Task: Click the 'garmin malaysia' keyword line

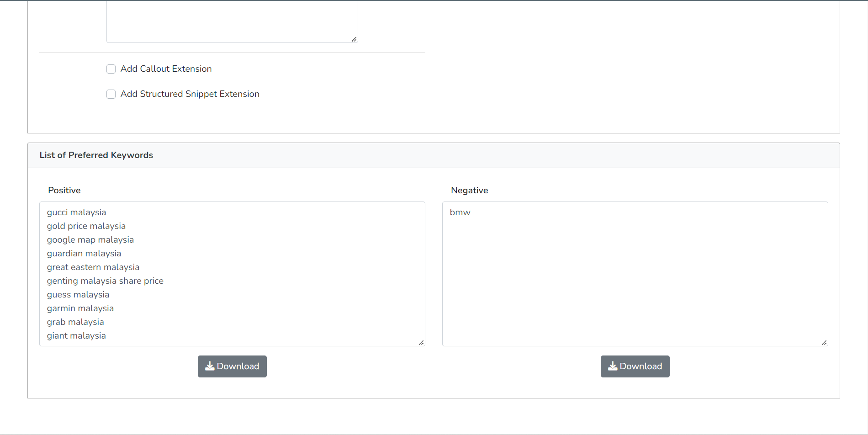Action: (80, 308)
